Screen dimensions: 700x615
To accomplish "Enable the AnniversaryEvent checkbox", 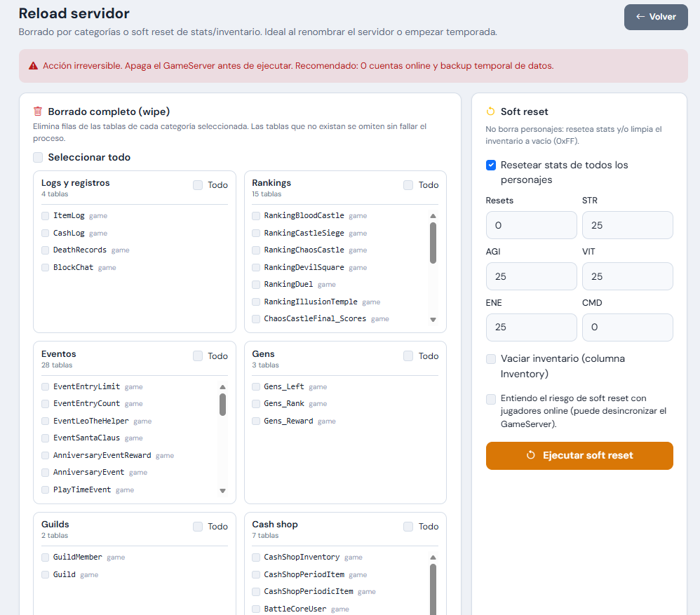I will (45, 472).
